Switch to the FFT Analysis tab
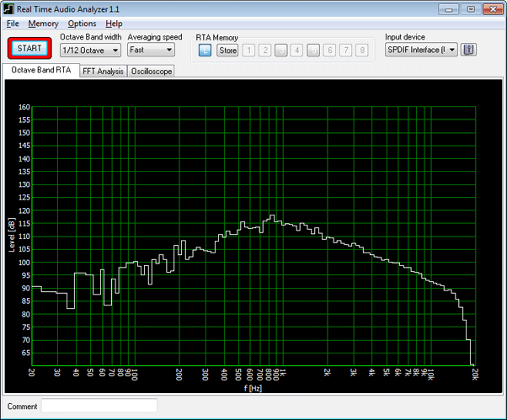 click(103, 72)
